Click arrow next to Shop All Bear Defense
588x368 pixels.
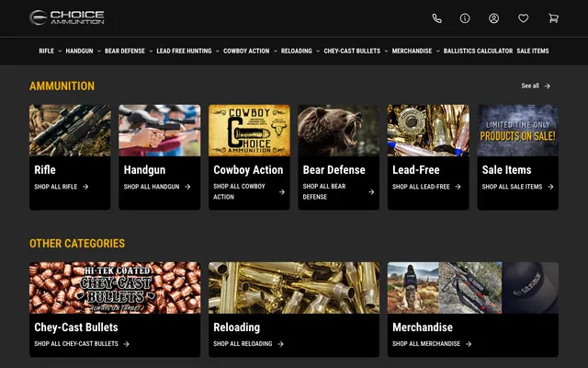pyautogui.click(x=371, y=192)
